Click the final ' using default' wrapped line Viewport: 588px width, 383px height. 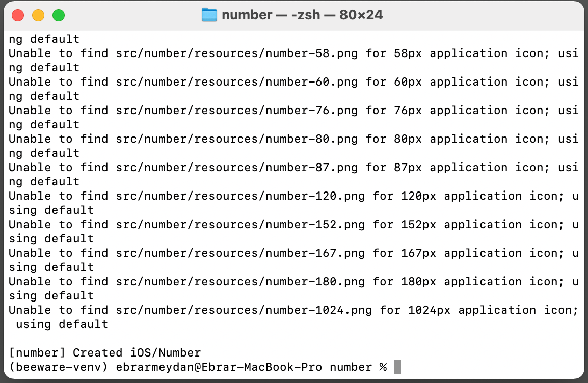click(62, 324)
